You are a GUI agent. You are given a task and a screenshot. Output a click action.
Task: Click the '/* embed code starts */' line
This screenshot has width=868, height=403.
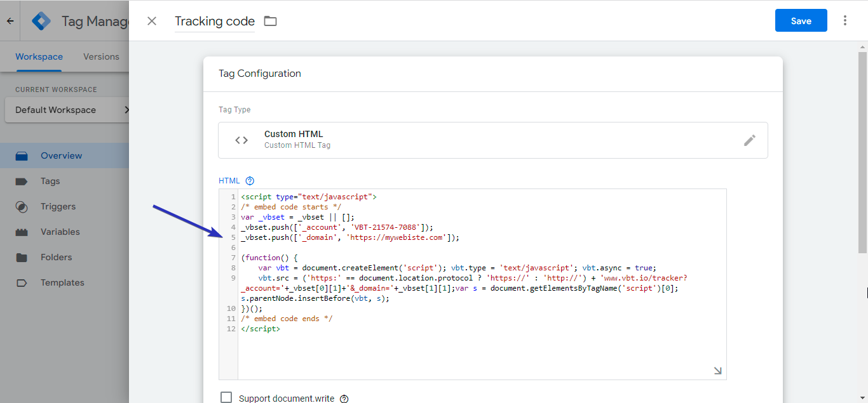(291, 207)
